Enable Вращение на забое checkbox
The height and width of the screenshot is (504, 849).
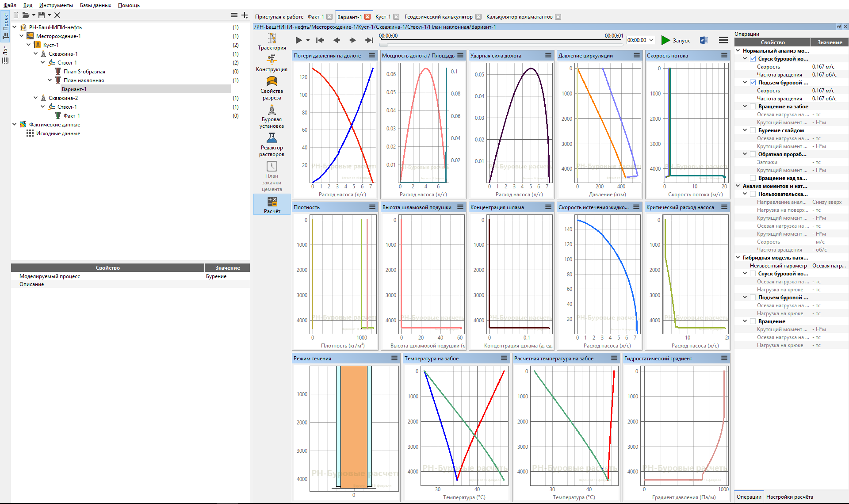click(753, 107)
